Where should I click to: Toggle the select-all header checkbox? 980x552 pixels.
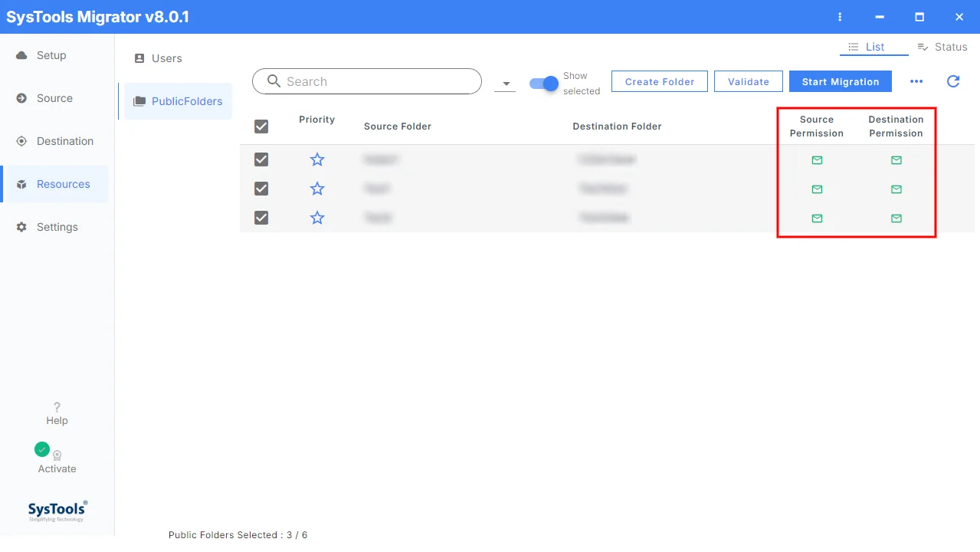point(261,127)
